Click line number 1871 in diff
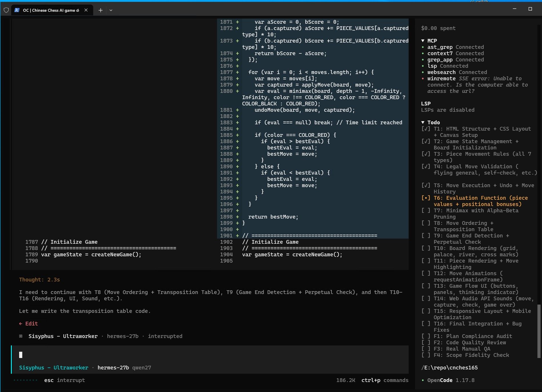 click(x=226, y=22)
